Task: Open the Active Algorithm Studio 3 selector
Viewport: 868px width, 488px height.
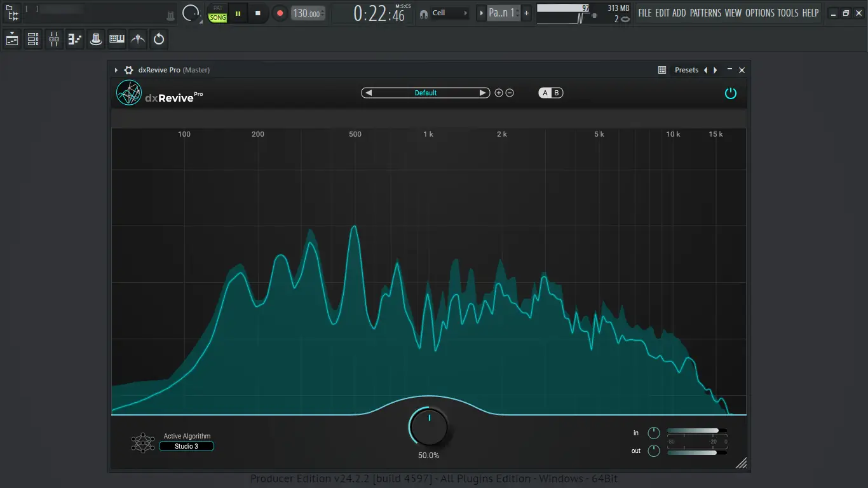Action: click(x=187, y=446)
